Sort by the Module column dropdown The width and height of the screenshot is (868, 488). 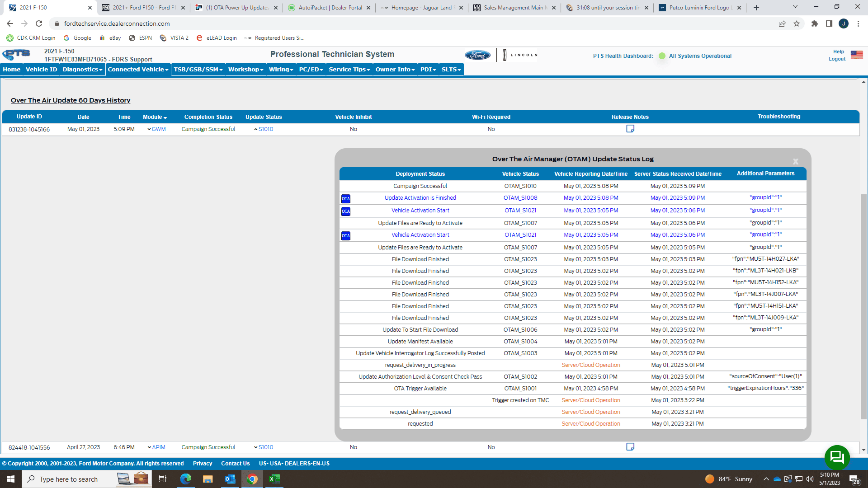point(155,117)
